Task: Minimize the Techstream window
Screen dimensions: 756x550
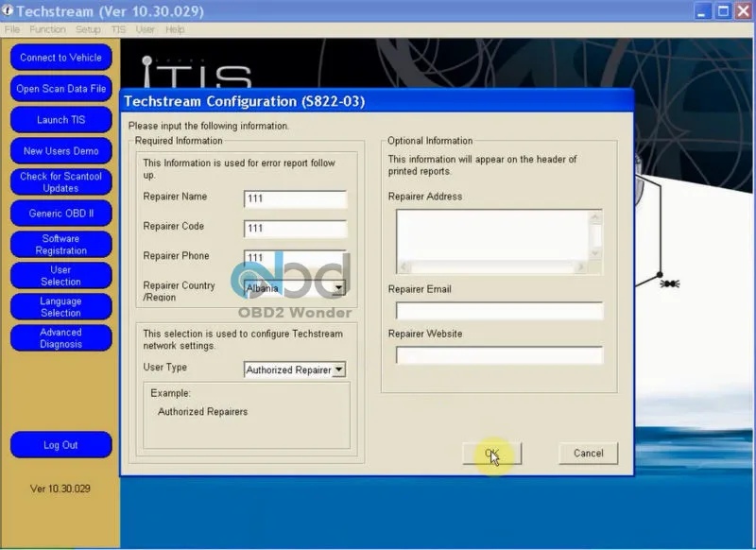Action: pyautogui.click(x=702, y=11)
